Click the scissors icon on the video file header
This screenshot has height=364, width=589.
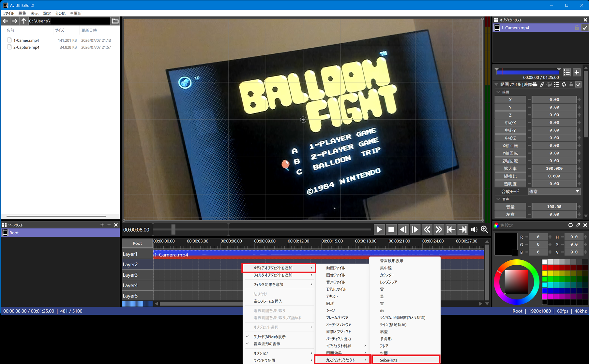[549, 85]
